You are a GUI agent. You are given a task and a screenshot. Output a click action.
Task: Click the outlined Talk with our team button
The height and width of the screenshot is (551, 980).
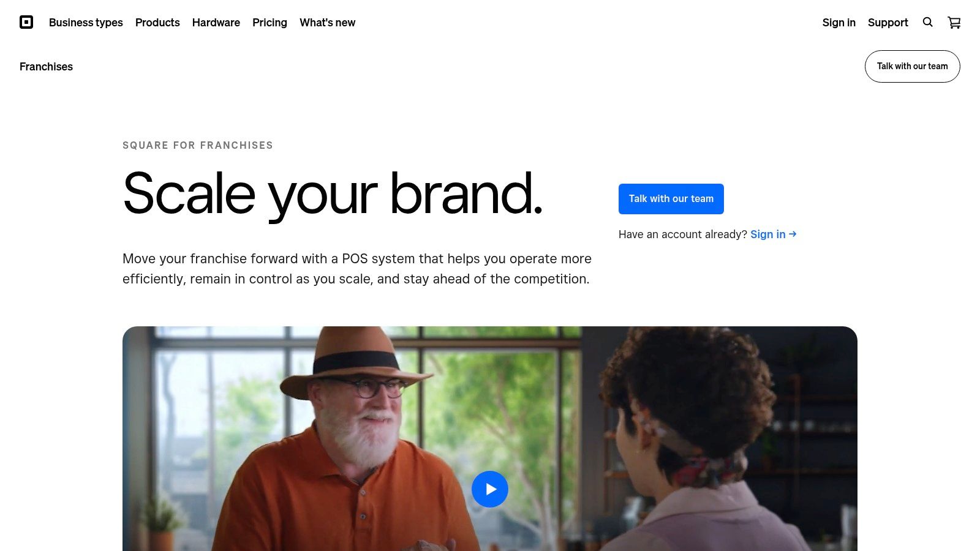coord(913,66)
